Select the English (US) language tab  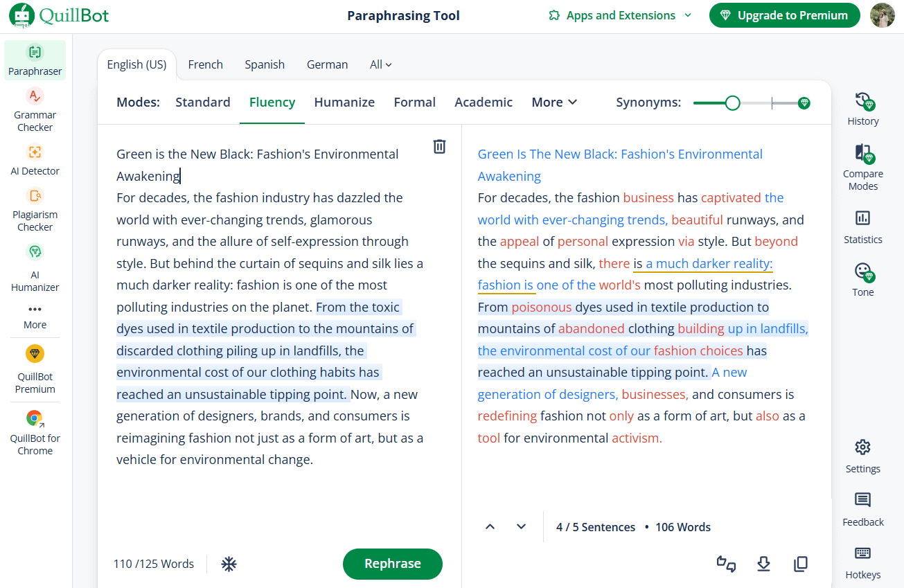pyautogui.click(x=136, y=64)
